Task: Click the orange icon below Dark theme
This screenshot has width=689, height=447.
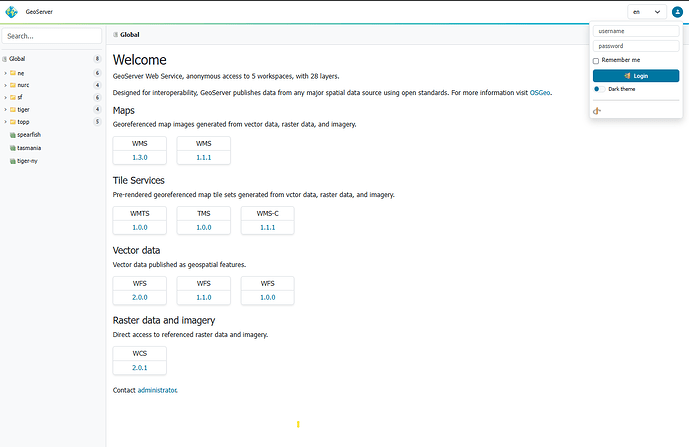Action: (x=597, y=111)
